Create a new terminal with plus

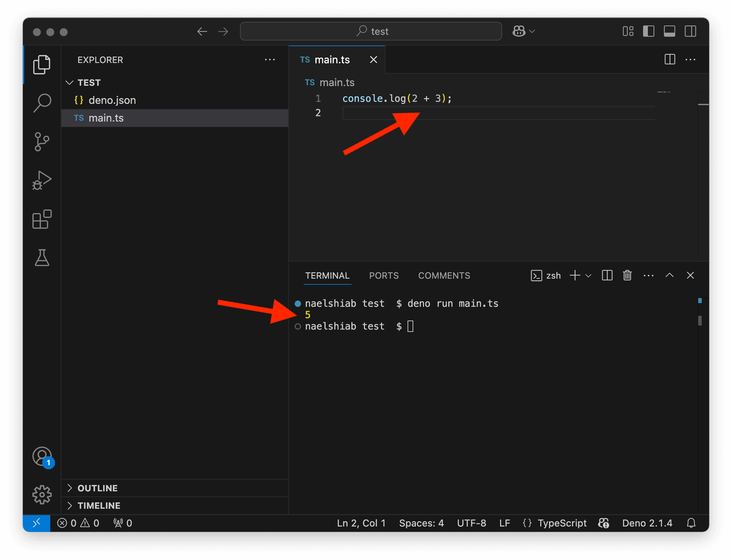(575, 276)
